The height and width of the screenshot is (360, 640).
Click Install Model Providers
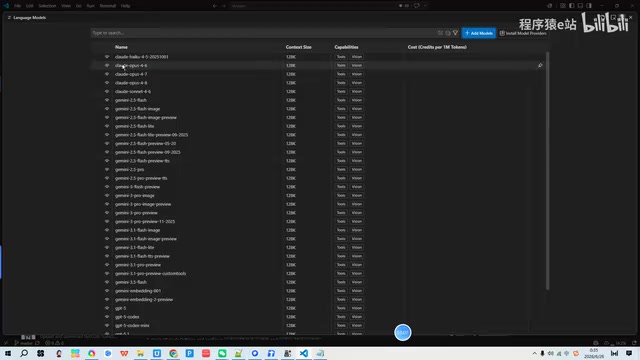tap(523, 33)
